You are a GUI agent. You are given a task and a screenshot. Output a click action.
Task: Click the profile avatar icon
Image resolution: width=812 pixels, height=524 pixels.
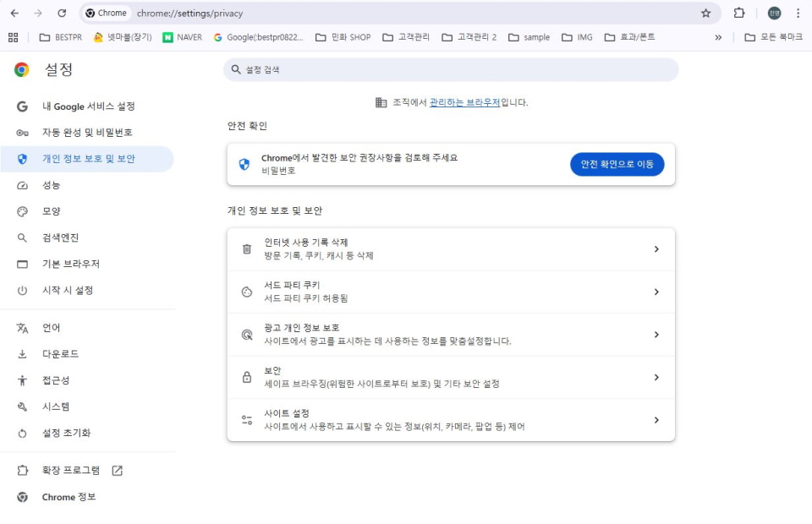coord(774,14)
